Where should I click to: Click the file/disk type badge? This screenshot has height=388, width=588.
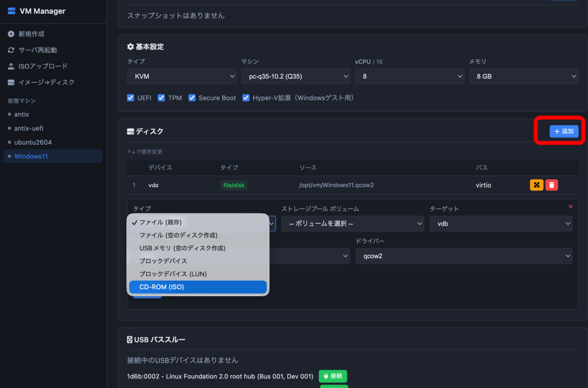(x=234, y=185)
